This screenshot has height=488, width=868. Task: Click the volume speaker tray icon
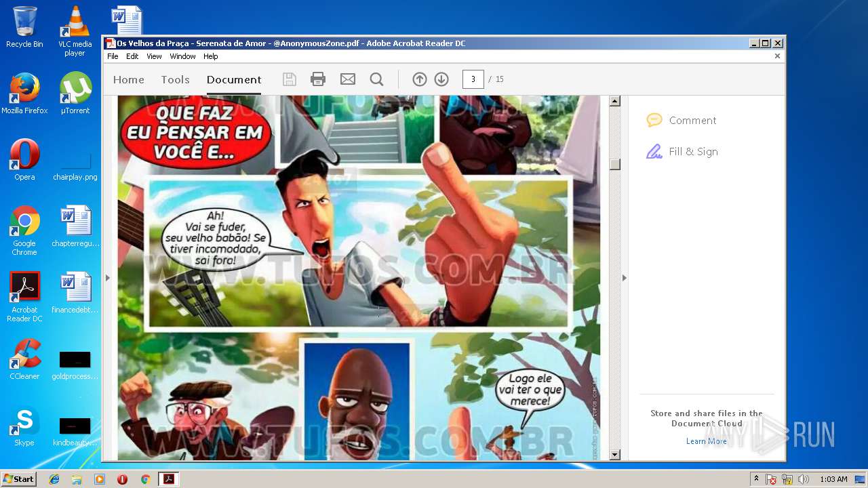coord(804,479)
